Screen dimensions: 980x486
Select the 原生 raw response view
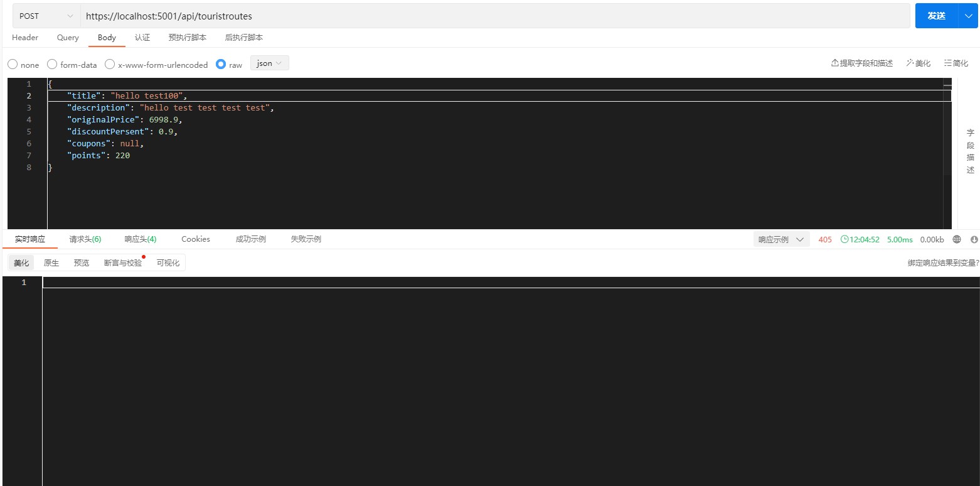pos(51,262)
